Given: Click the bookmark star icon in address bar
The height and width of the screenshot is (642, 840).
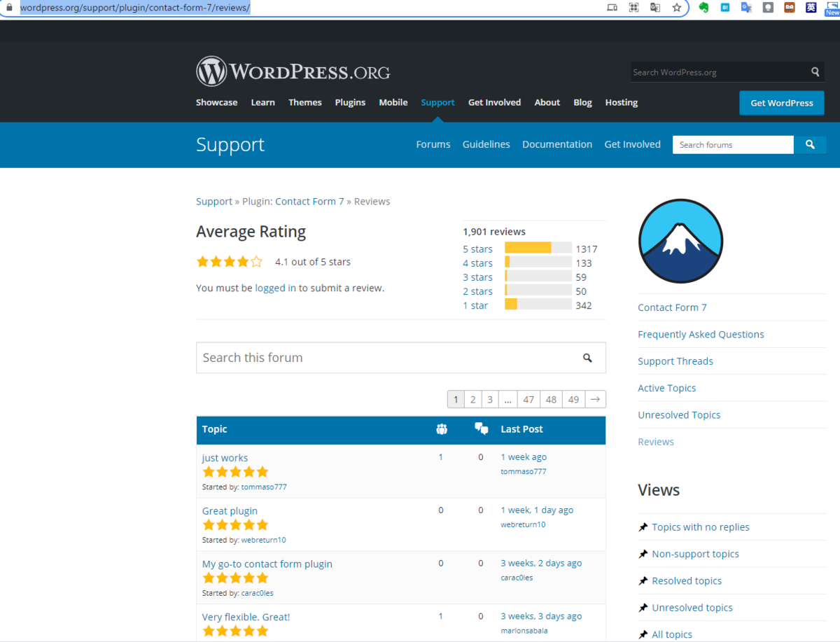Looking at the screenshot, I should 676,8.
